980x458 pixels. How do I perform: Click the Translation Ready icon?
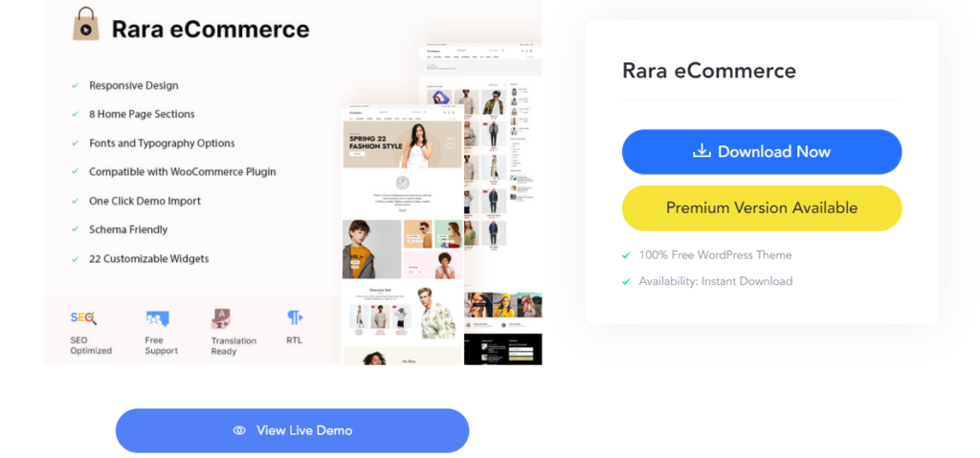point(222,318)
